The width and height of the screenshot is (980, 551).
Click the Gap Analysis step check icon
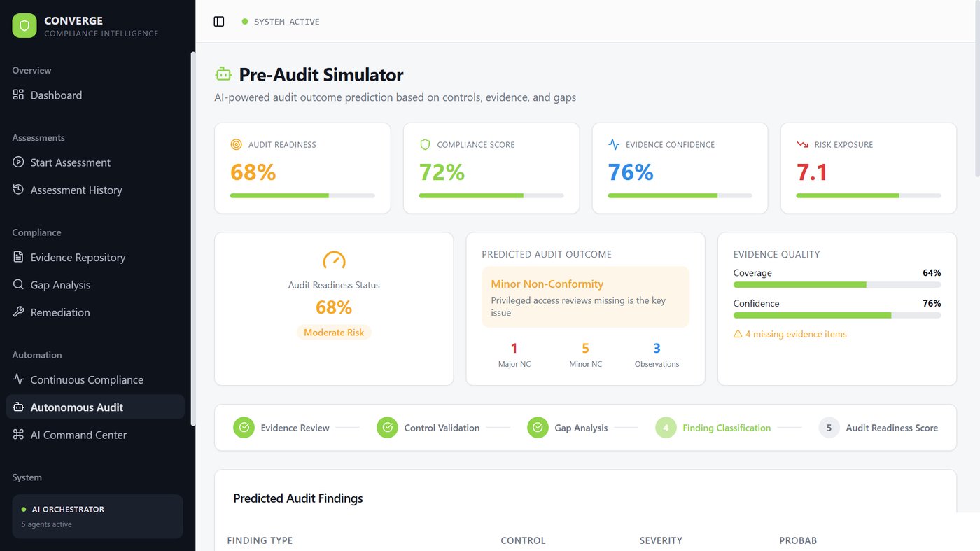[538, 427]
